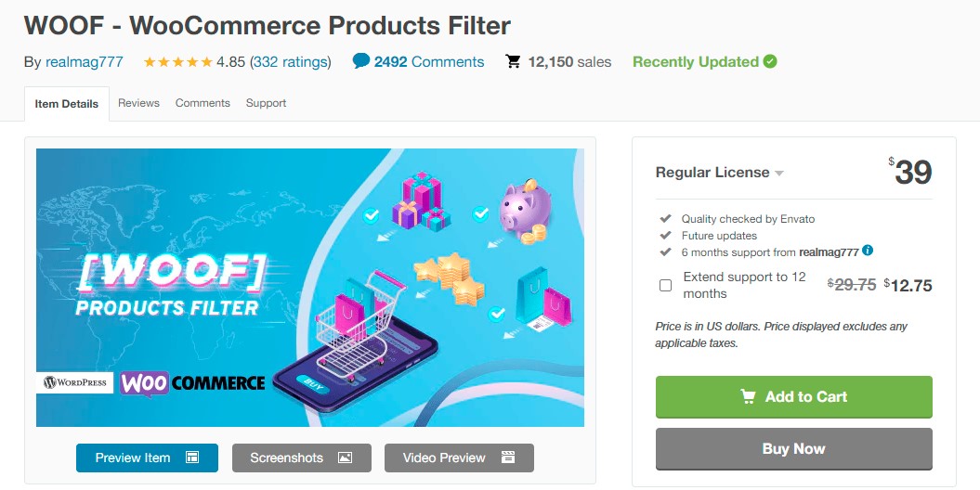Click the Recently Updated green checkmark icon
980x490 pixels.
click(x=770, y=61)
